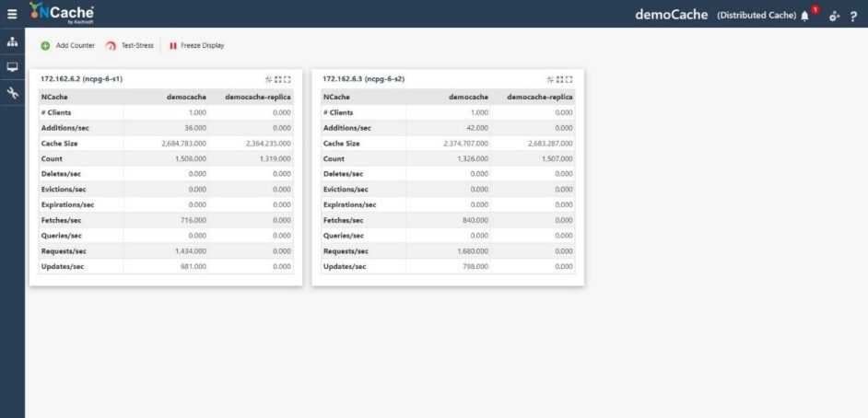Click the 1,326.000 Count value
The image size is (868, 418).
pyautogui.click(x=474, y=158)
